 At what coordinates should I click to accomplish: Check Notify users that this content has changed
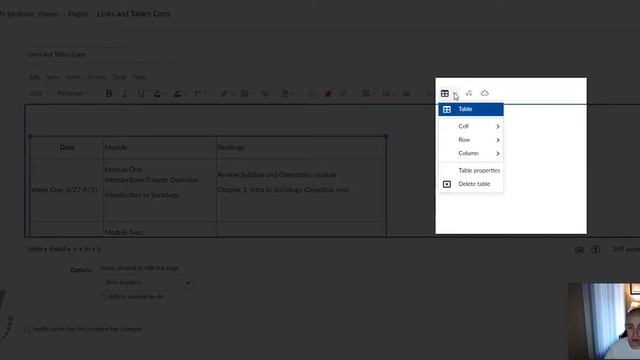[27, 329]
